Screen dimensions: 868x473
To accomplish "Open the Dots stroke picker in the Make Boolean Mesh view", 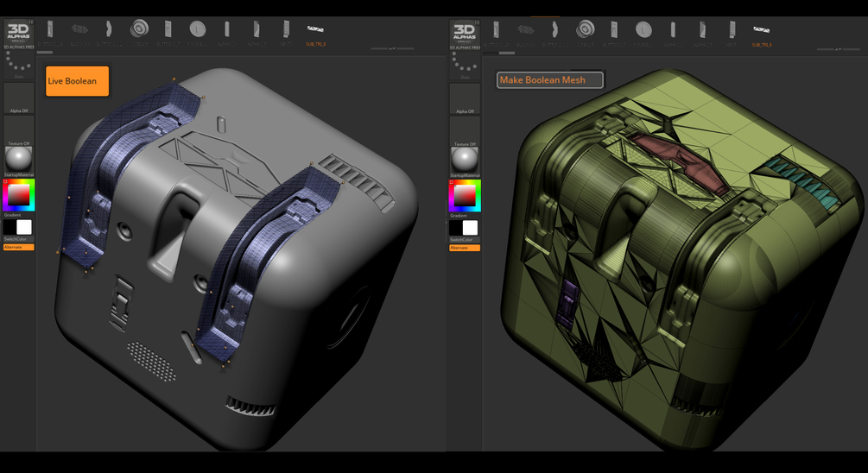I will tap(465, 66).
